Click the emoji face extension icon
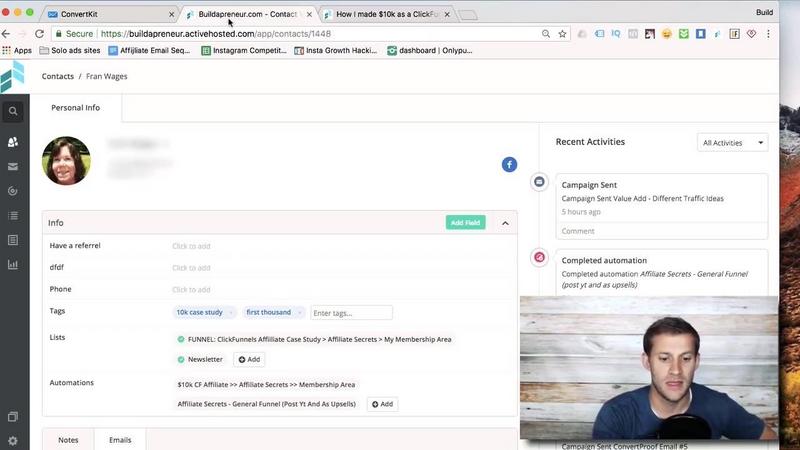Screen dimensions: 800x450 click(666, 34)
